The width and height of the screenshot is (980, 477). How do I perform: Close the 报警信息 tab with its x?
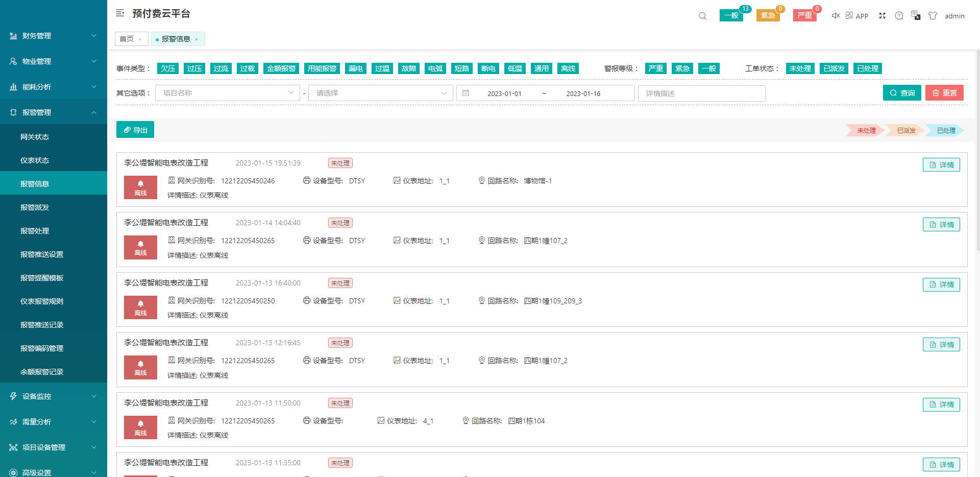pos(196,39)
